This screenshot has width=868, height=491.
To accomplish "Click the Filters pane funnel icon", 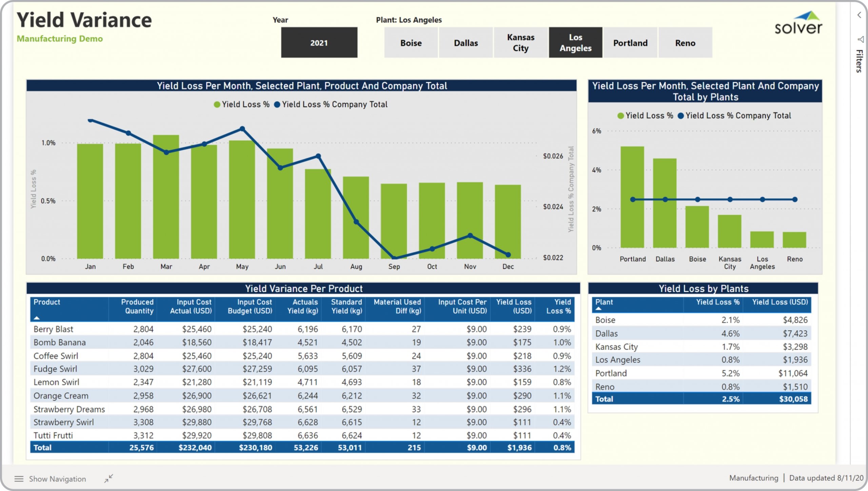I will click(860, 39).
